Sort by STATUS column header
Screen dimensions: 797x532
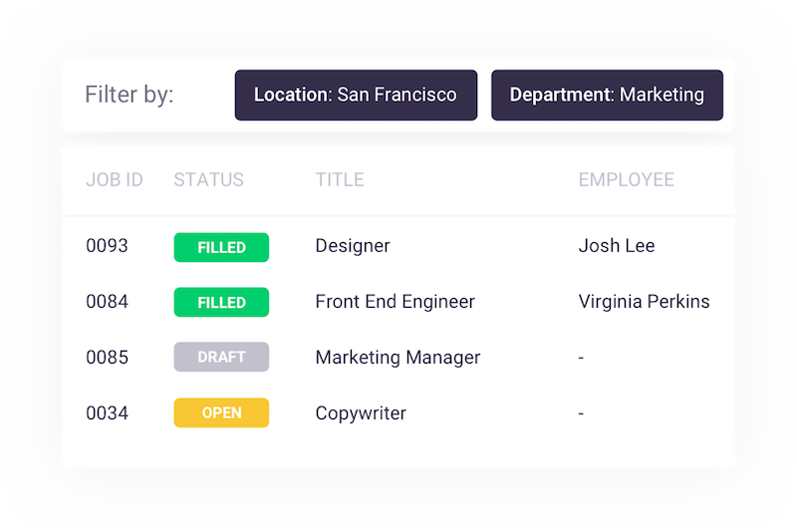(x=208, y=180)
